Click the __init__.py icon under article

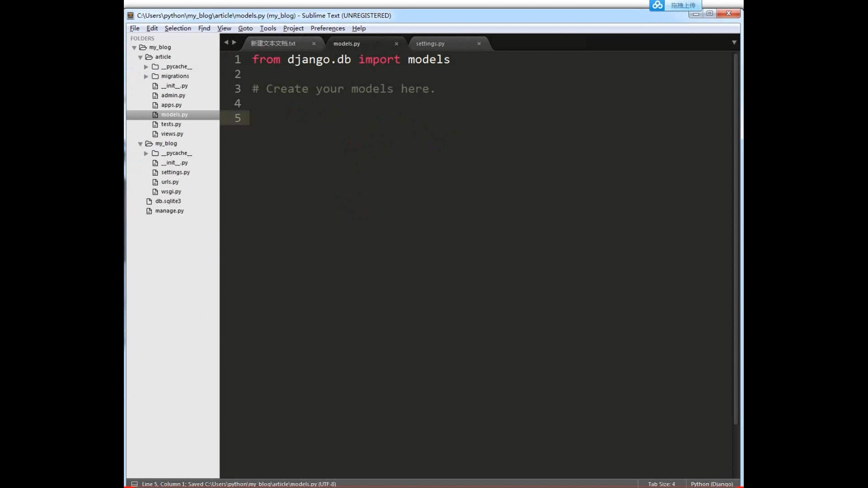point(155,86)
